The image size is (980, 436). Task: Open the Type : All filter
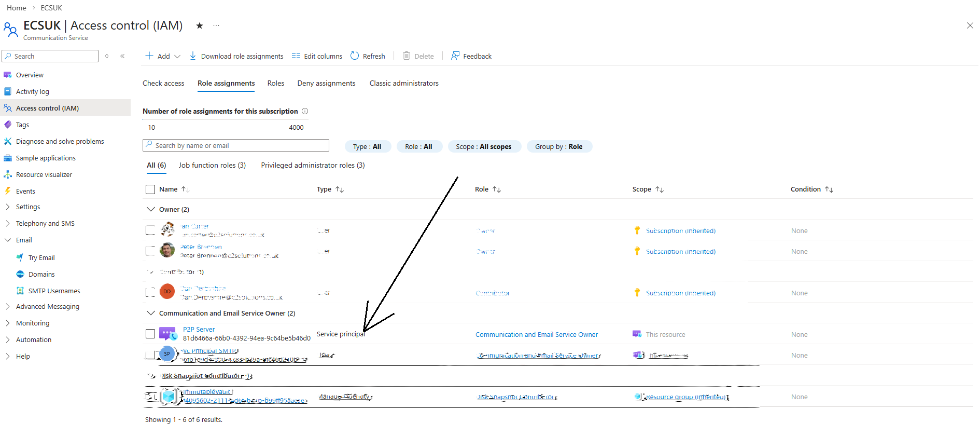point(367,146)
